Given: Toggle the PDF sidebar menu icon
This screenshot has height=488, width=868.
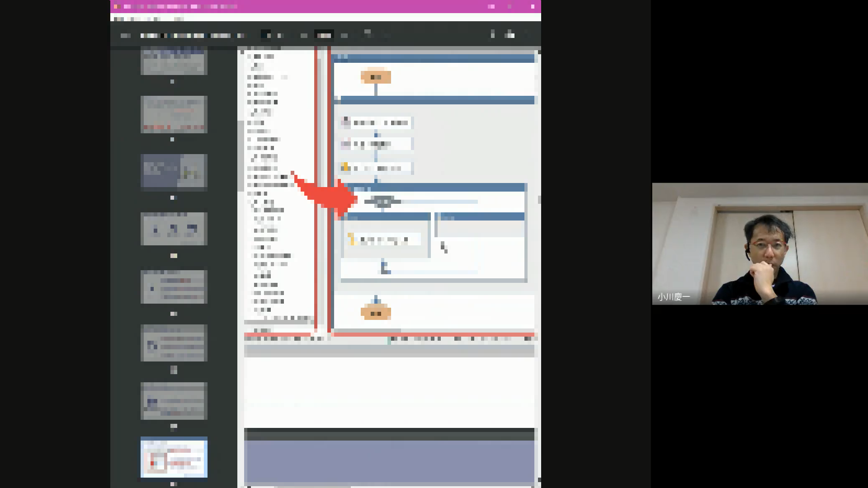Looking at the screenshot, I should (x=126, y=36).
